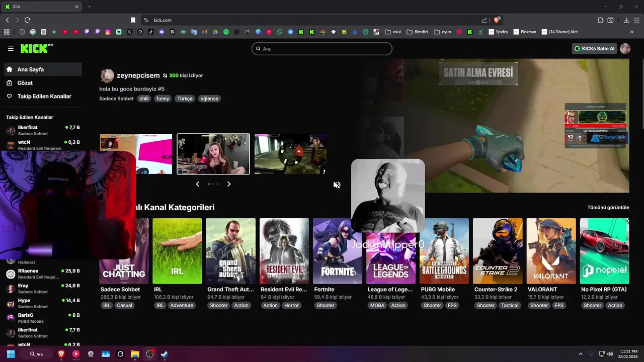Open the Windows taskbar search box
Viewport: 644px width, 362px height.
(37, 354)
